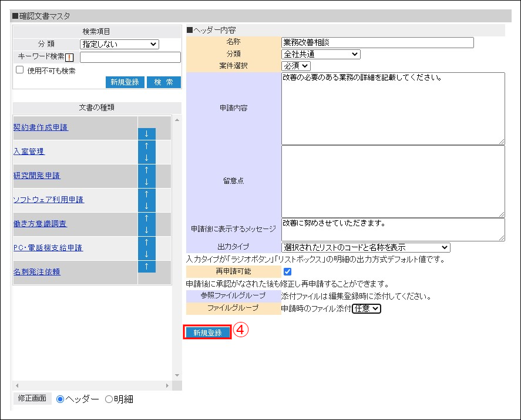This screenshot has width=521, height=420.
Task: Change the 案件選択 必須 dropdown
Action: tap(295, 66)
